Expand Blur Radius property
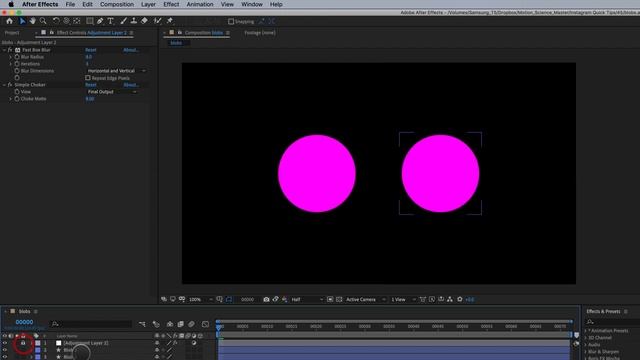 (x=11, y=57)
